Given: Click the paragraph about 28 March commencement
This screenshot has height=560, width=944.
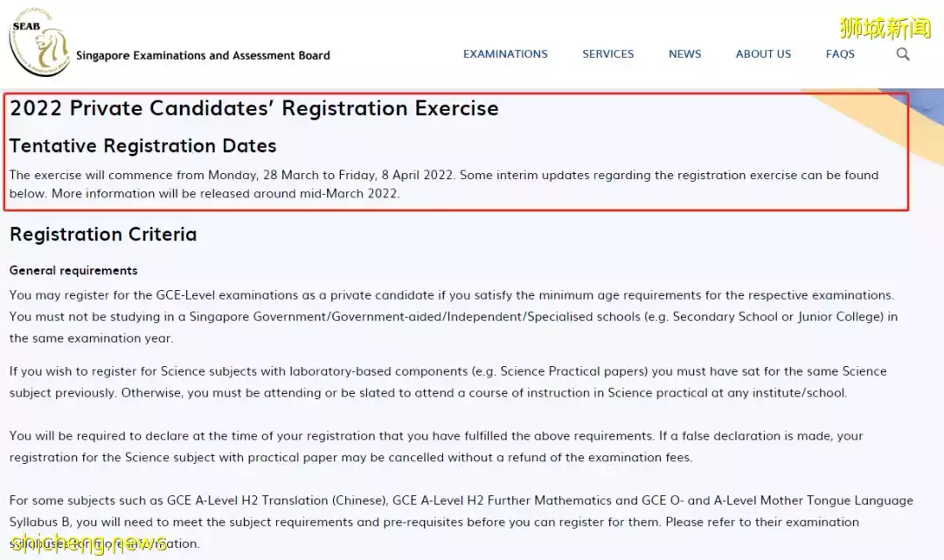Looking at the screenshot, I should pyautogui.click(x=443, y=184).
